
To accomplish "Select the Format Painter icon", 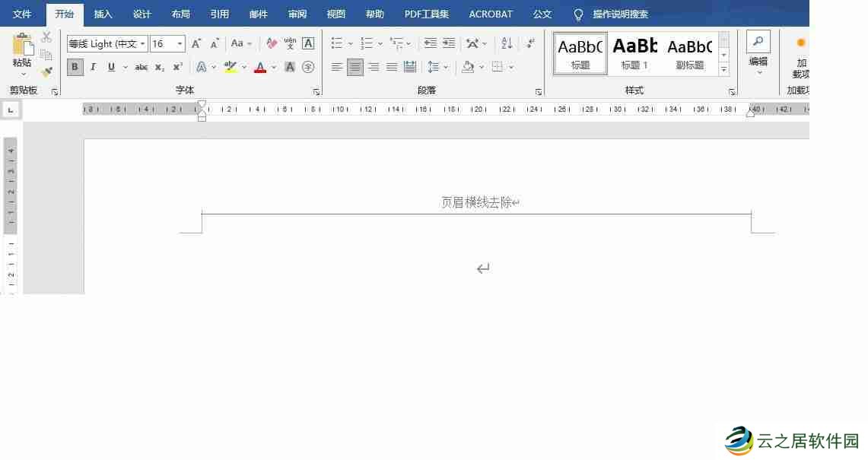I will click(46, 71).
